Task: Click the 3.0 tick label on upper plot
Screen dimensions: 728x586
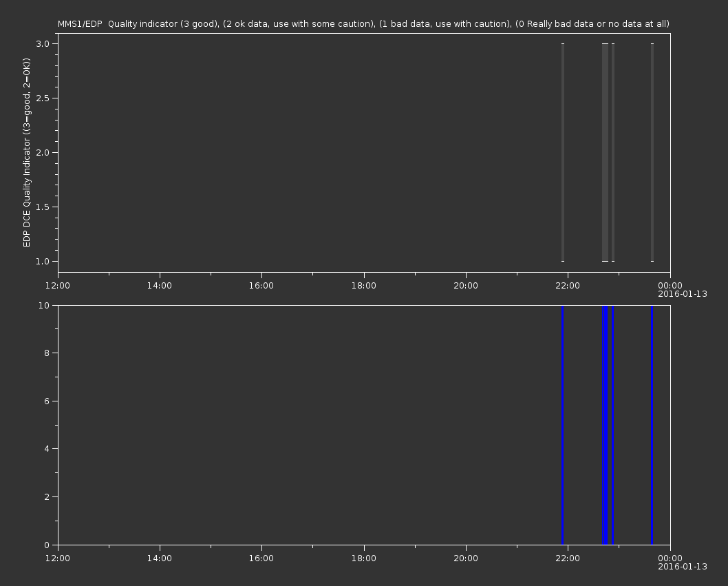Action: pos(43,43)
